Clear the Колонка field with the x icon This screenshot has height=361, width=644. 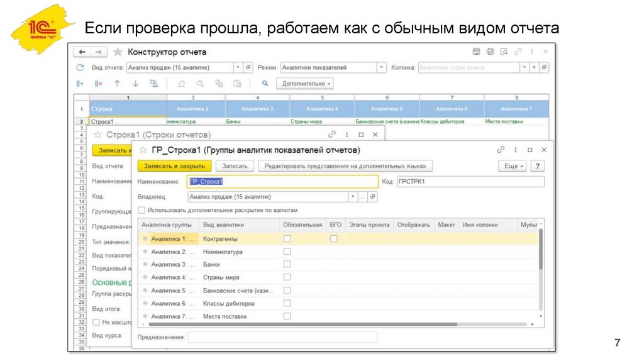534,67
